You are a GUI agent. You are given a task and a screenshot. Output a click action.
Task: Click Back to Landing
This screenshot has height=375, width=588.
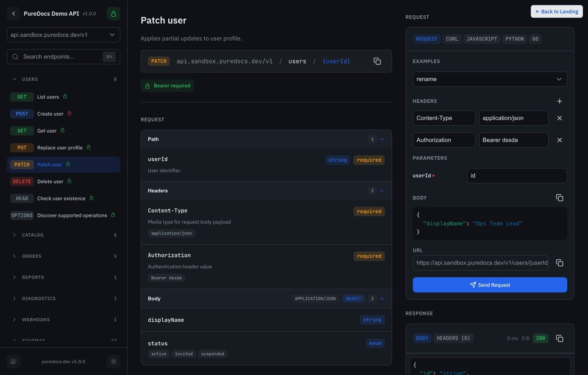coord(557,11)
